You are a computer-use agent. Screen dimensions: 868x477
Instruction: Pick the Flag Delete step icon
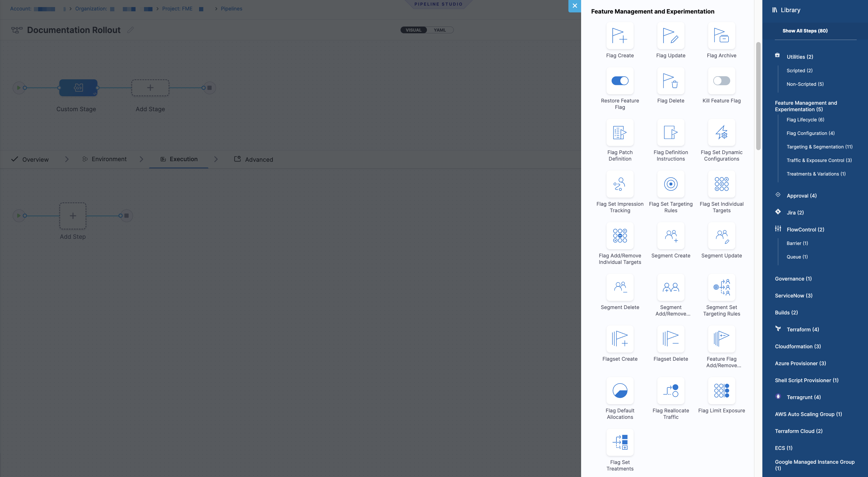(x=671, y=80)
